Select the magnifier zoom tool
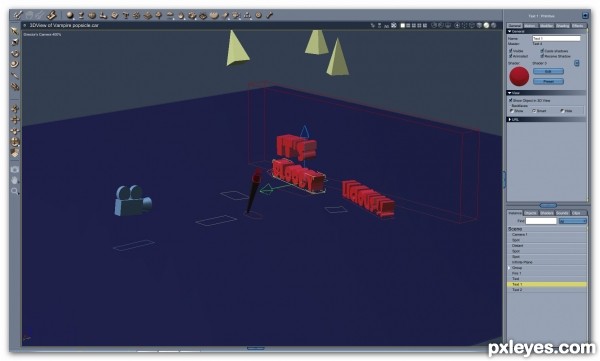 [15, 191]
